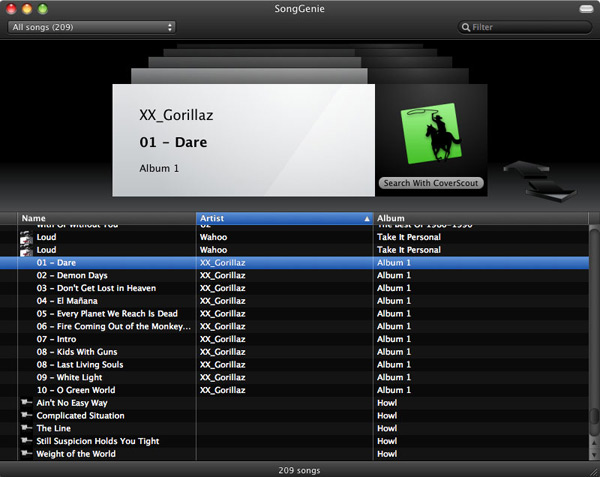This screenshot has width=600, height=477.
Task: Click the red close window button
Action: tap(11, 9)
